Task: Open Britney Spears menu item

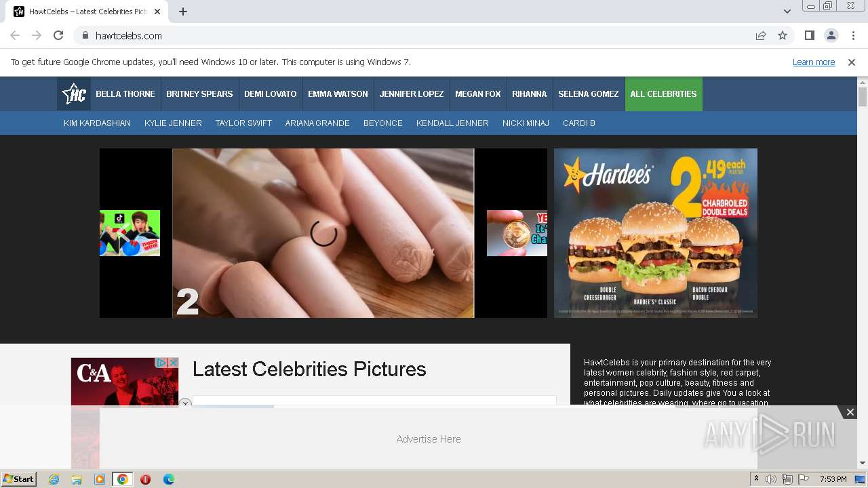Action: (199, 94)
